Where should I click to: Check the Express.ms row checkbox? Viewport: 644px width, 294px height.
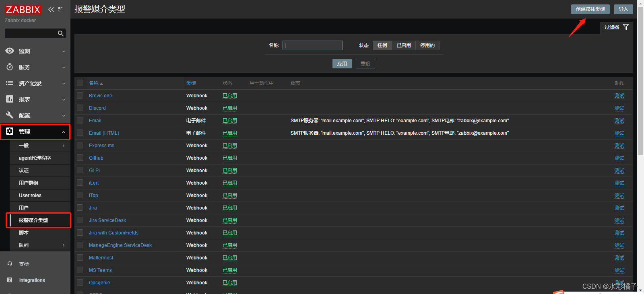tap(80, 146)
